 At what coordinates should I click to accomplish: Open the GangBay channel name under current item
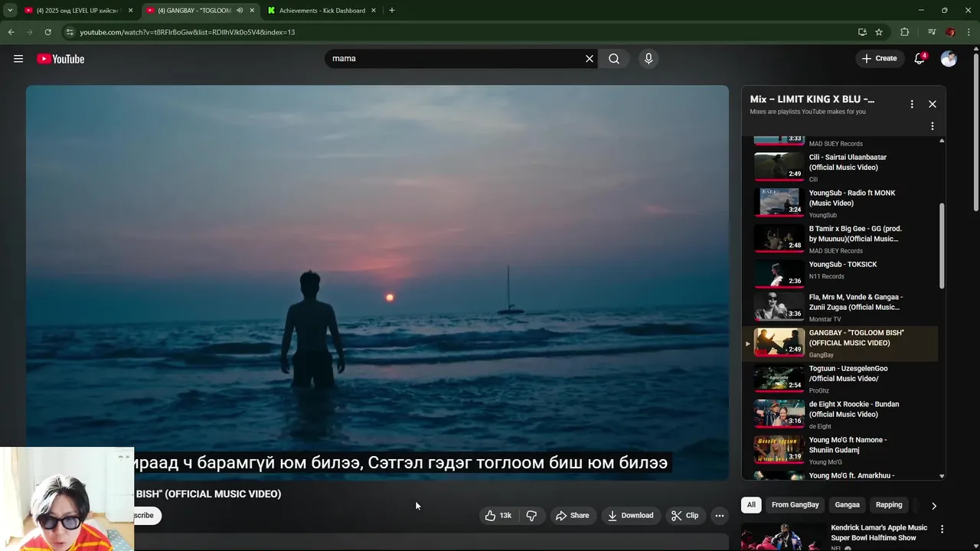click(x=821, y=355)
